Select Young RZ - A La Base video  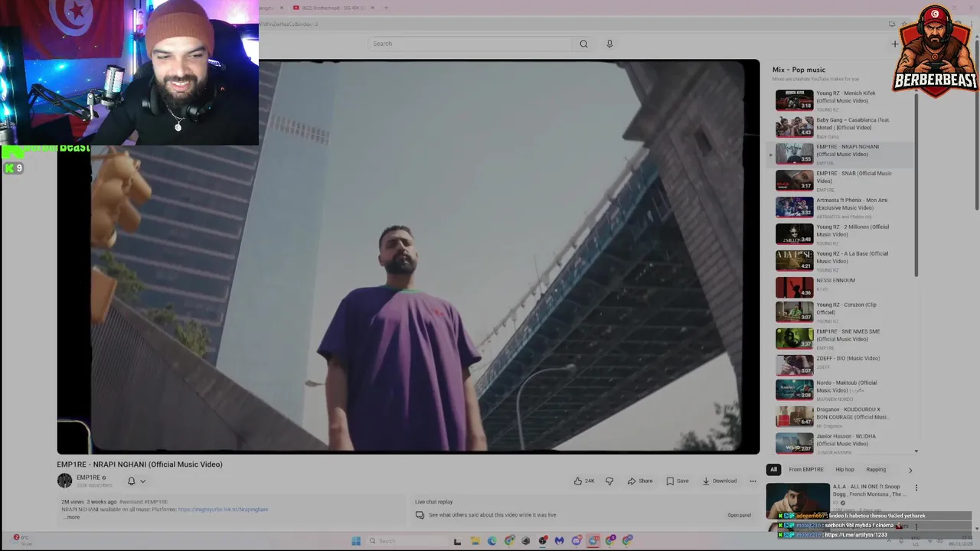(844, 260)
